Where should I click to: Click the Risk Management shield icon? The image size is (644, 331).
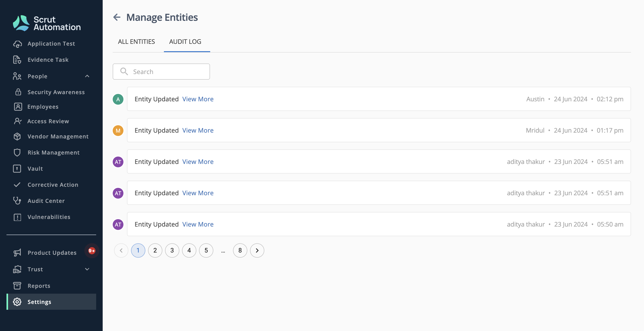[17, 153]
